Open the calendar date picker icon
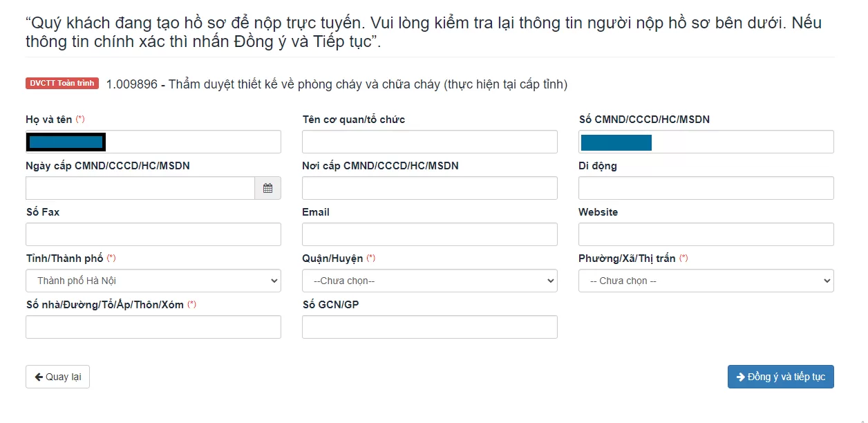868x423 pixels. pyautogui.click(x=267, y=188)
